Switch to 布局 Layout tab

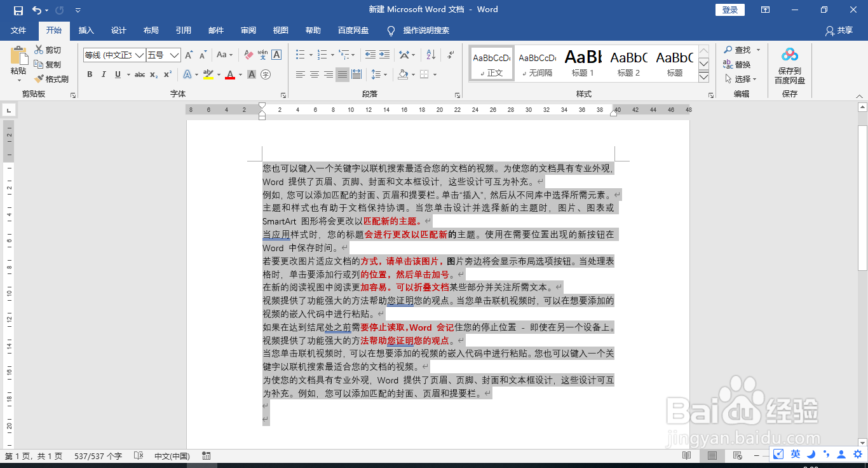151,31
